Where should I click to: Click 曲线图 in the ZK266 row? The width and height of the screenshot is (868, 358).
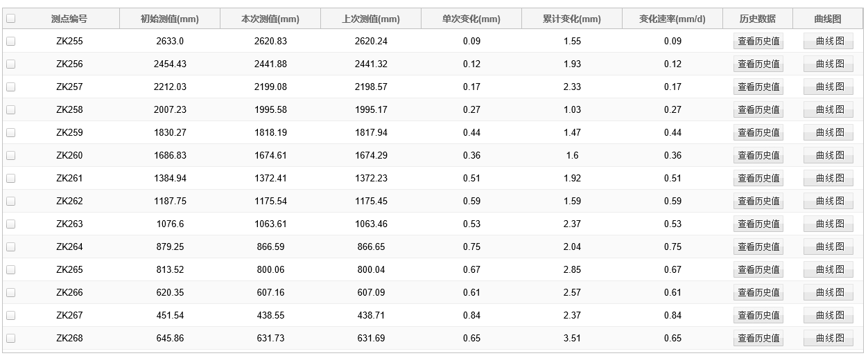point(828,293)
